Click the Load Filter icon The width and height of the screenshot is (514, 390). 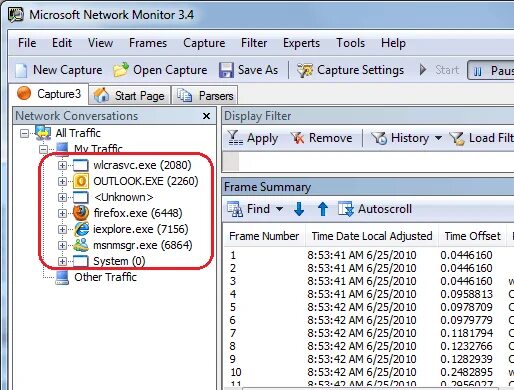click(x=457, y=138)
